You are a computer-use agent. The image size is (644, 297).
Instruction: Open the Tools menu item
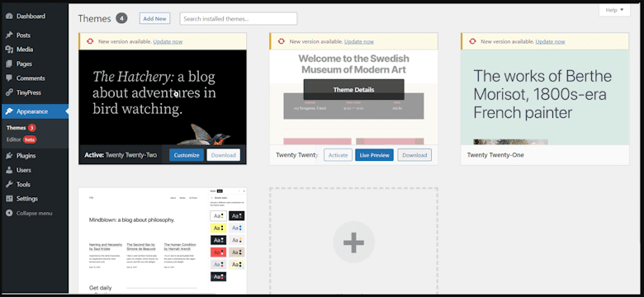pos(35,185)
